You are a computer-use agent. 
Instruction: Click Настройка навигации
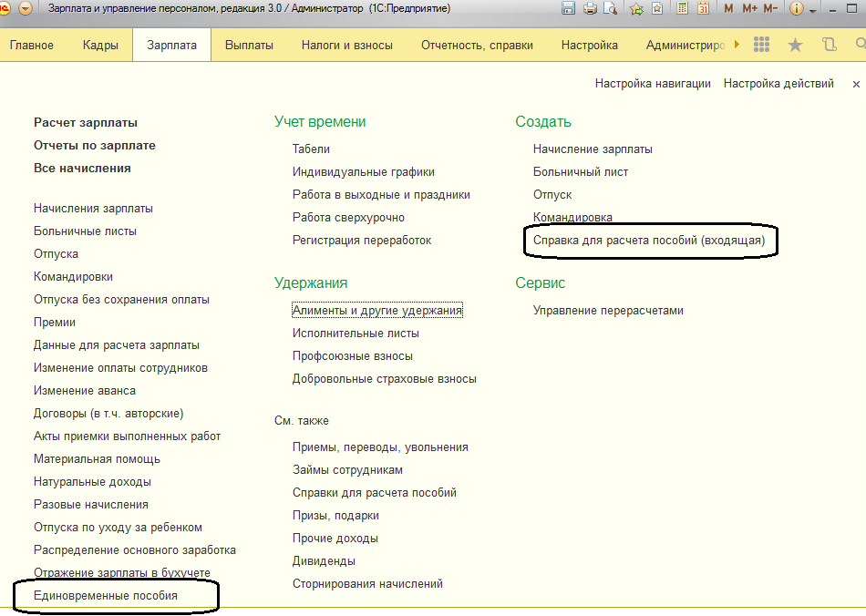tap(653, 83)
